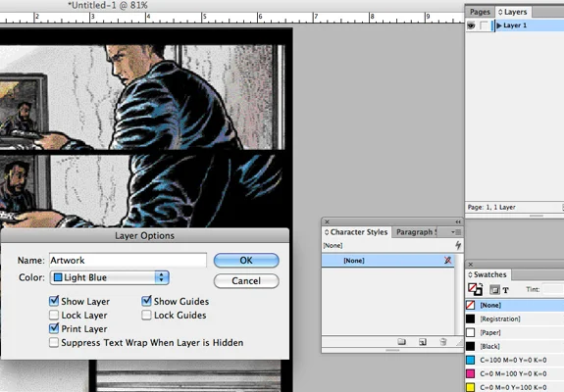Select the [Black] swatch
This screenshot has height=392, width=564.
coord(514,346)
